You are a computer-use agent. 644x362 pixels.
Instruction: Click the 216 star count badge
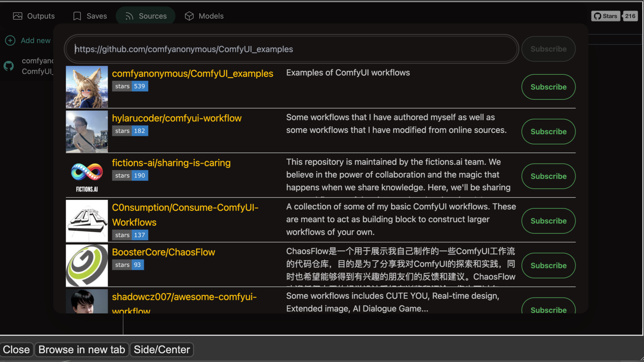630,16
